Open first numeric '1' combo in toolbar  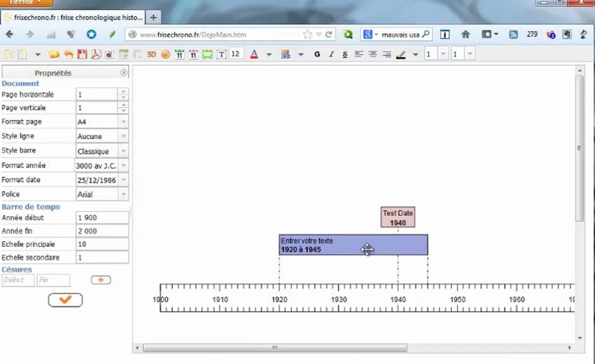click(x=443, y=54)
